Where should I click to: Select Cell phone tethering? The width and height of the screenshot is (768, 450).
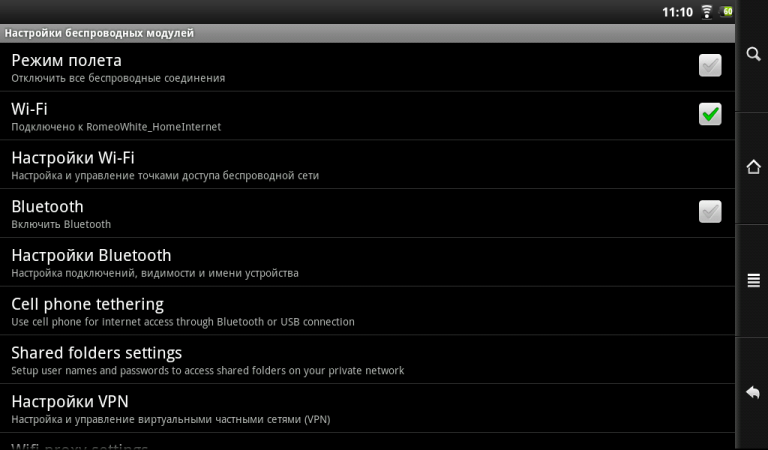tap(87, 304)
